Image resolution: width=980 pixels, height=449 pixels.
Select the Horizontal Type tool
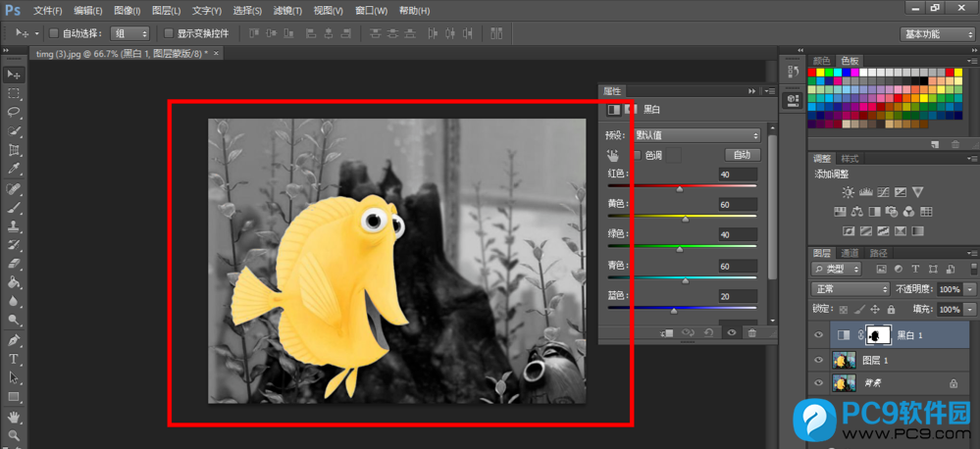click(14, 359)
